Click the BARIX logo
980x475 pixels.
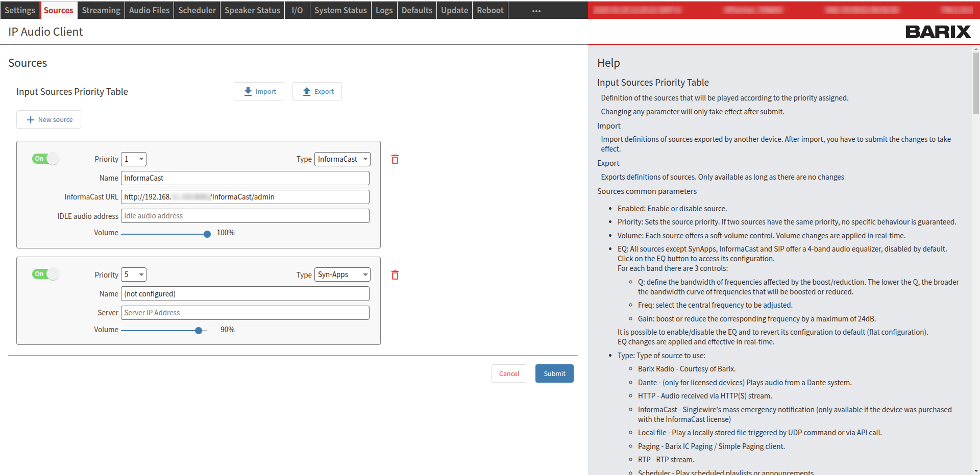tap(938, 32)
